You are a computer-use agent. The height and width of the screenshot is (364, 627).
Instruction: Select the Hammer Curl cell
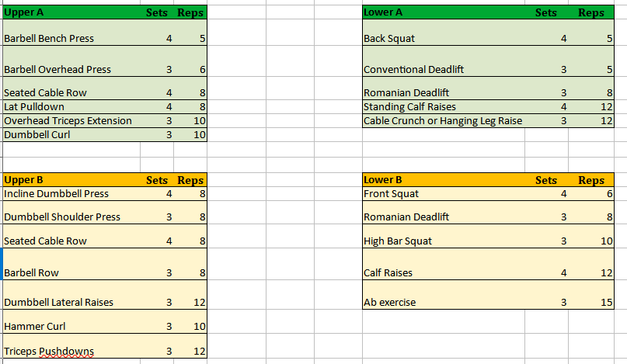(x=71, y=321)
